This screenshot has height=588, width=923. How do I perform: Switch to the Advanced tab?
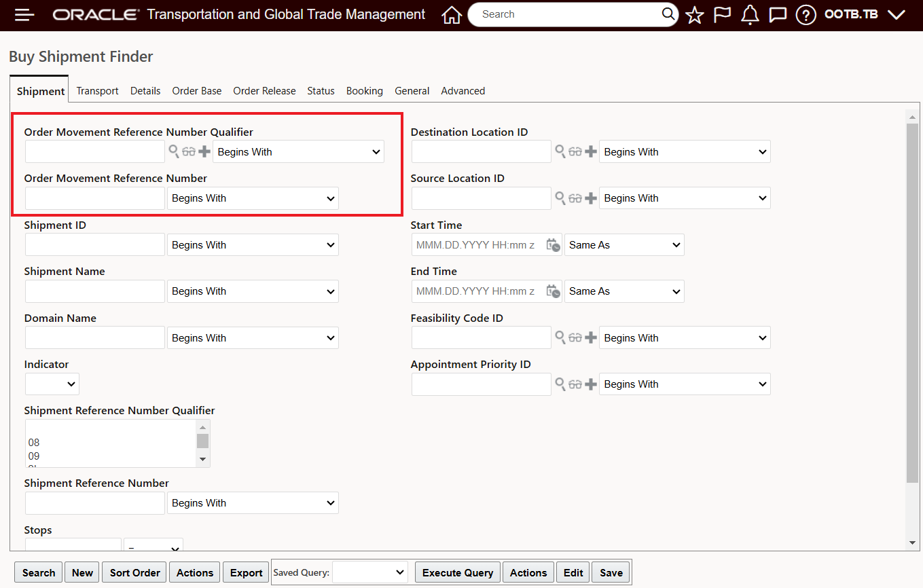coord(463,91)
